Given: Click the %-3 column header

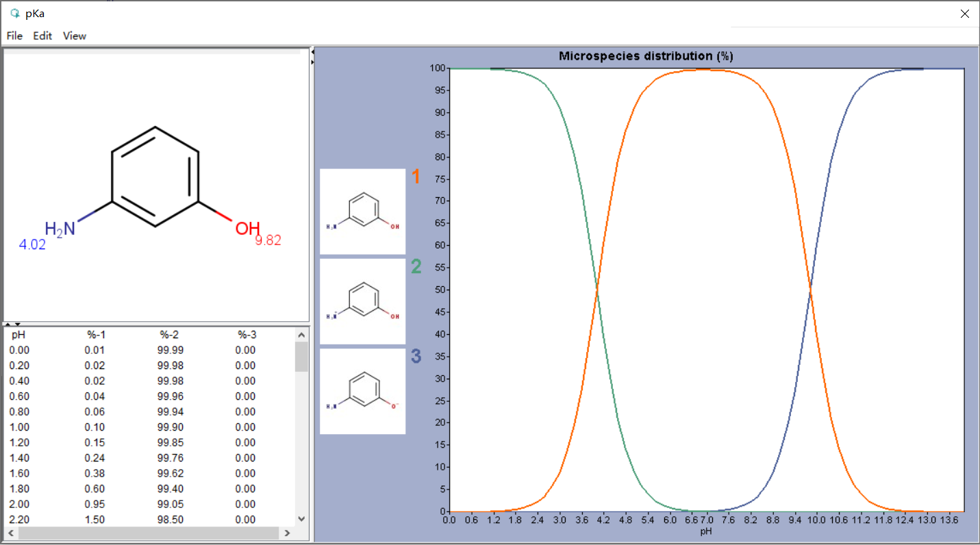Looking at the screenshot, I should click(247, 335).
